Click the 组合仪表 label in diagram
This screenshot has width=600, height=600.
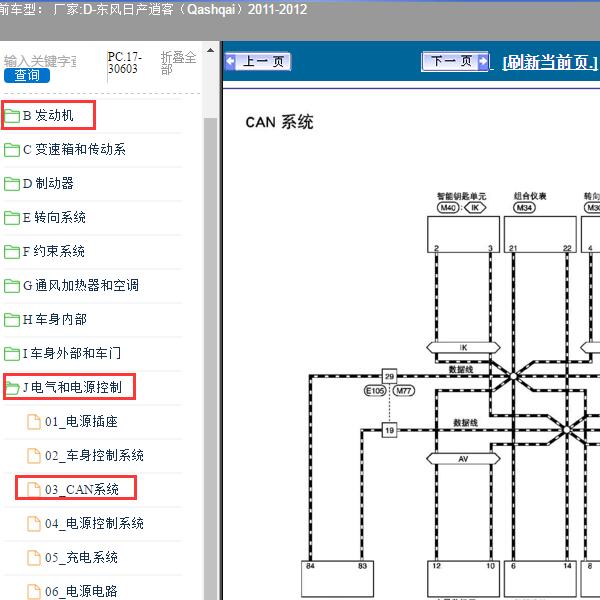point(530,196)
